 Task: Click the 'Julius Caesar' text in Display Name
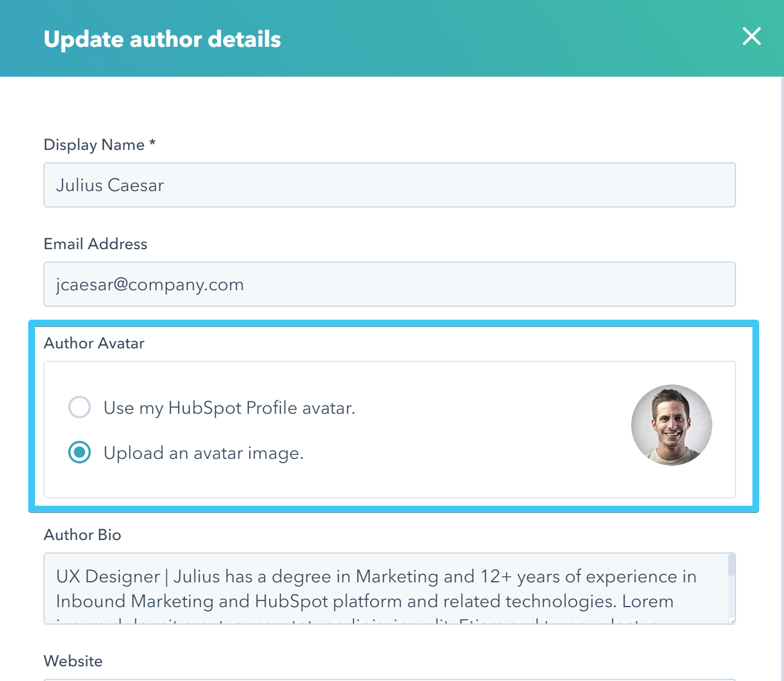[110, 185]
